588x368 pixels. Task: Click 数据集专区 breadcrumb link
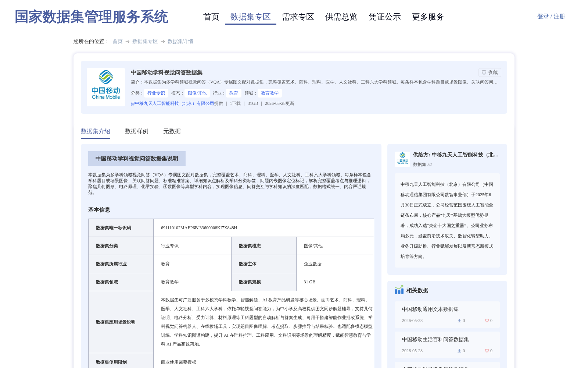click(x=145, y=42)
